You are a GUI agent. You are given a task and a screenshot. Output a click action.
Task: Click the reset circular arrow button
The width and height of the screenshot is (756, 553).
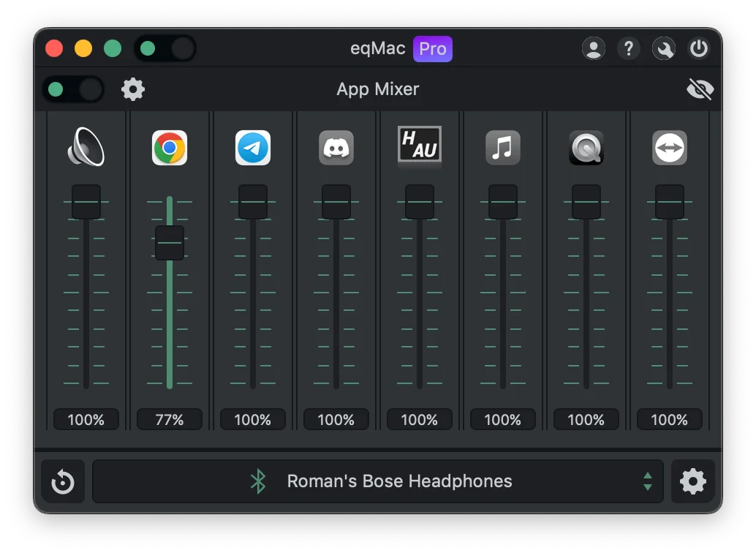click(x=63, y=481)
